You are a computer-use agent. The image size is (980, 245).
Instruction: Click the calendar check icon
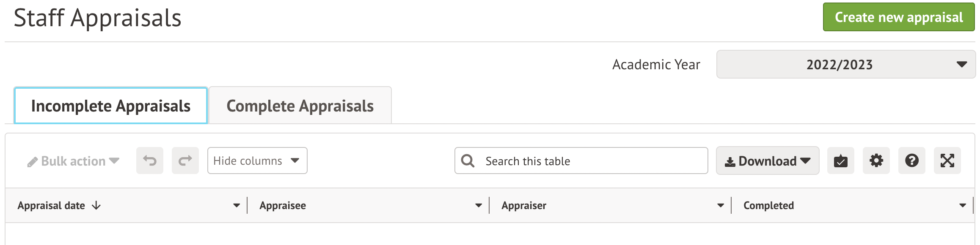click(x=840, y=161)
